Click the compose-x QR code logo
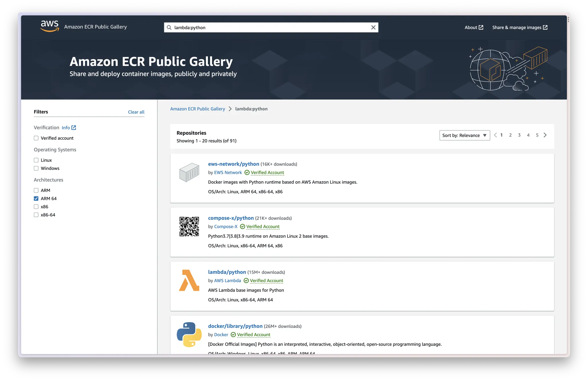 (189, 226)
